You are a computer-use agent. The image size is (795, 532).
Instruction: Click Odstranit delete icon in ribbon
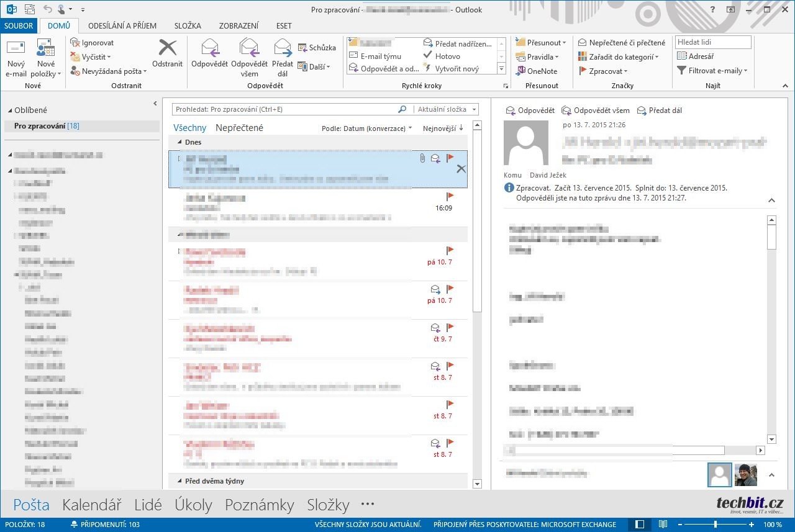tap(167, 48)
